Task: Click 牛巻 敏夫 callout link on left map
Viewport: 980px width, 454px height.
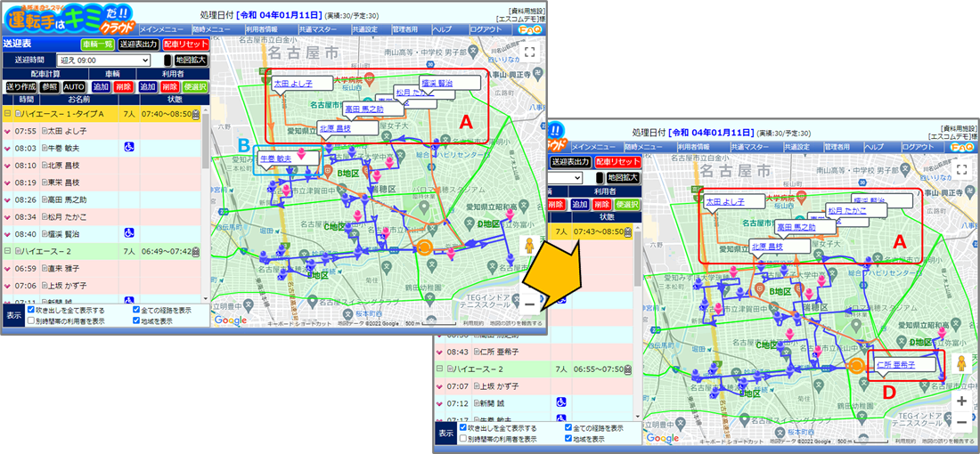Action: click(x=275, y=158)
